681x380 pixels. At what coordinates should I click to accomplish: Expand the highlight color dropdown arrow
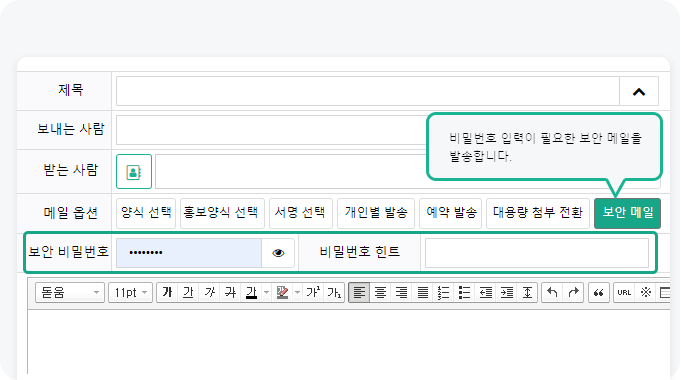coord(298,292)
